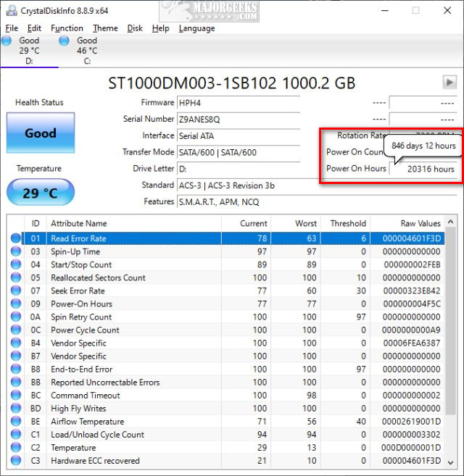Select disk C: status orb in drive bar
This screenshot has width=464, height=476.
coord(65,41)
